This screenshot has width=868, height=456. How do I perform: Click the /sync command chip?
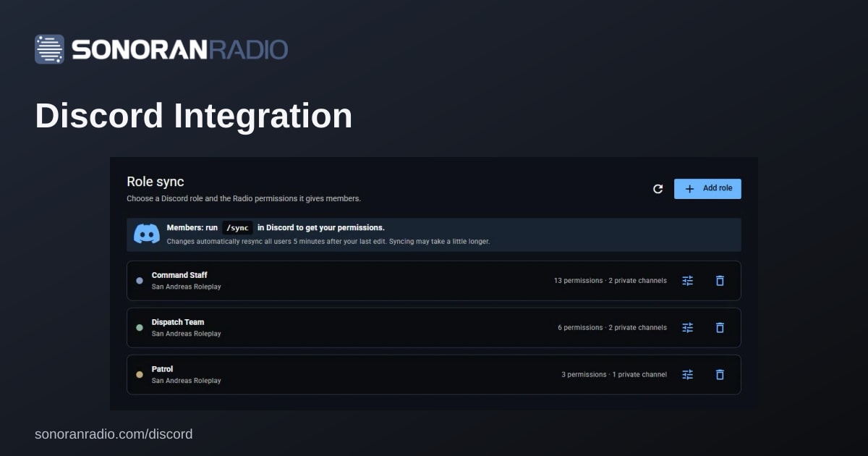tap(237, 227)
